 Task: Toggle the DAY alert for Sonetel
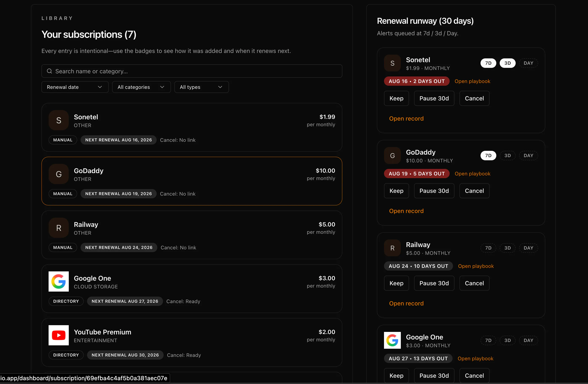[528, 63]
